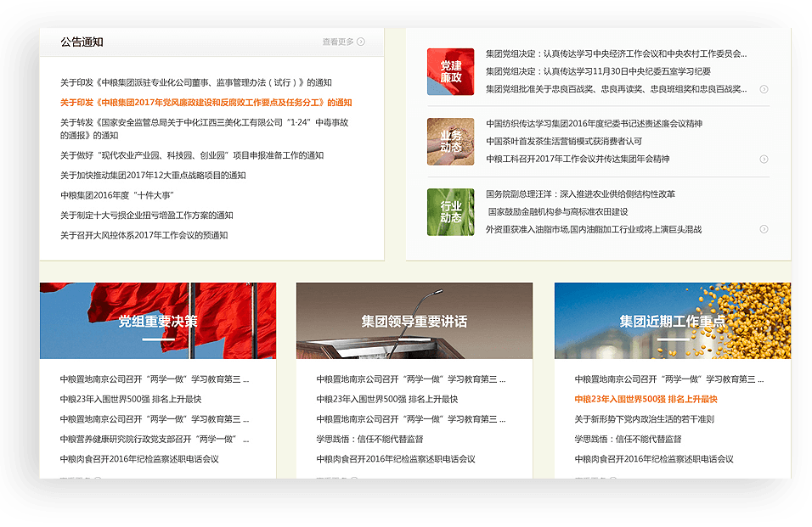Open 国务院副总理汪洋 agriculture reform article
The height and width of the screenshot is (527, 812).
point(580,194)
